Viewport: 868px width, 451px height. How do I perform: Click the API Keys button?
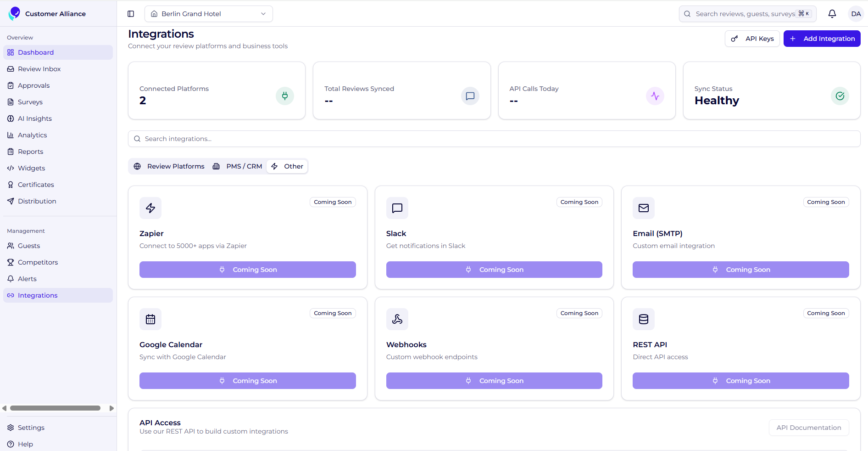[x=752, y=39]
